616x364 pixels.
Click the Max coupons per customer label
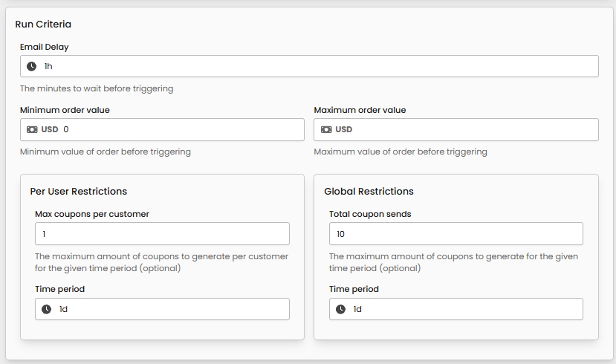click(x=91, y=214)
